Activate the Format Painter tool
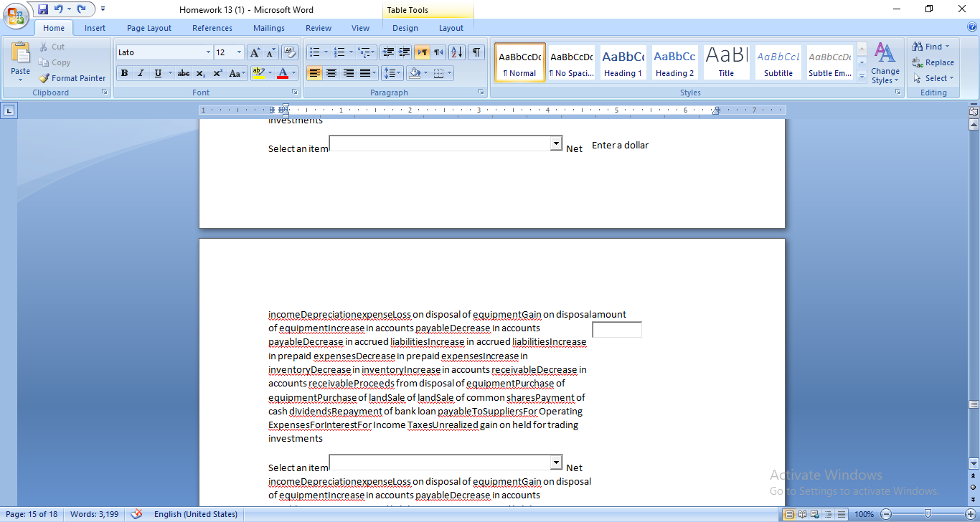Viewport: 980px width, 522px height. point(72,77)
